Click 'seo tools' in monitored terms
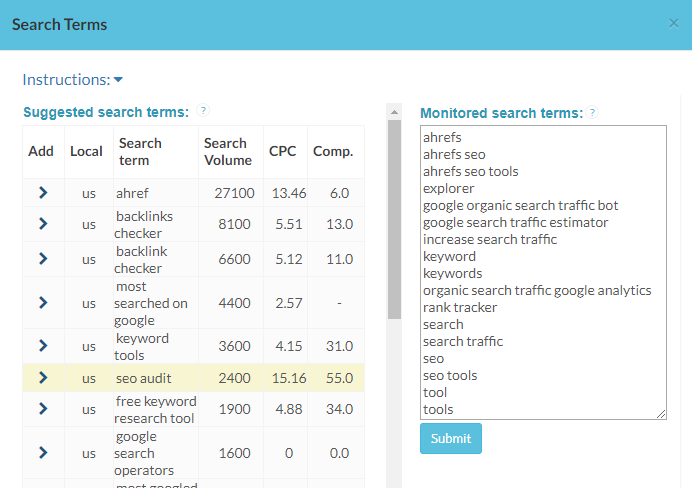The image size is (692, 488). [x=450, y=375]
